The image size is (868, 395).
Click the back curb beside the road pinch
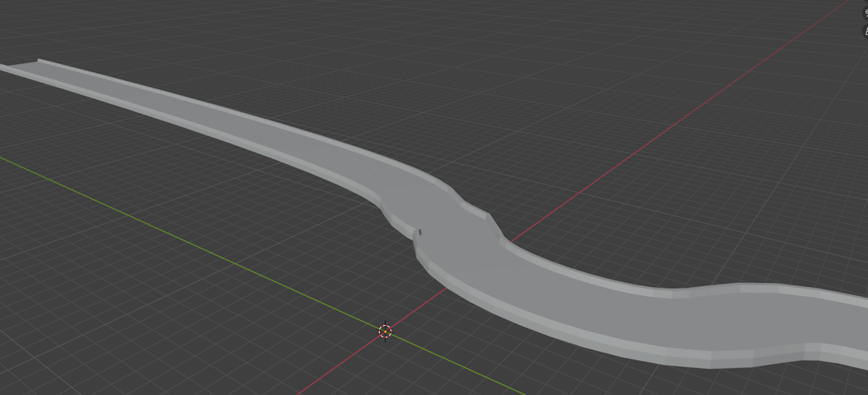pos(476,211)
